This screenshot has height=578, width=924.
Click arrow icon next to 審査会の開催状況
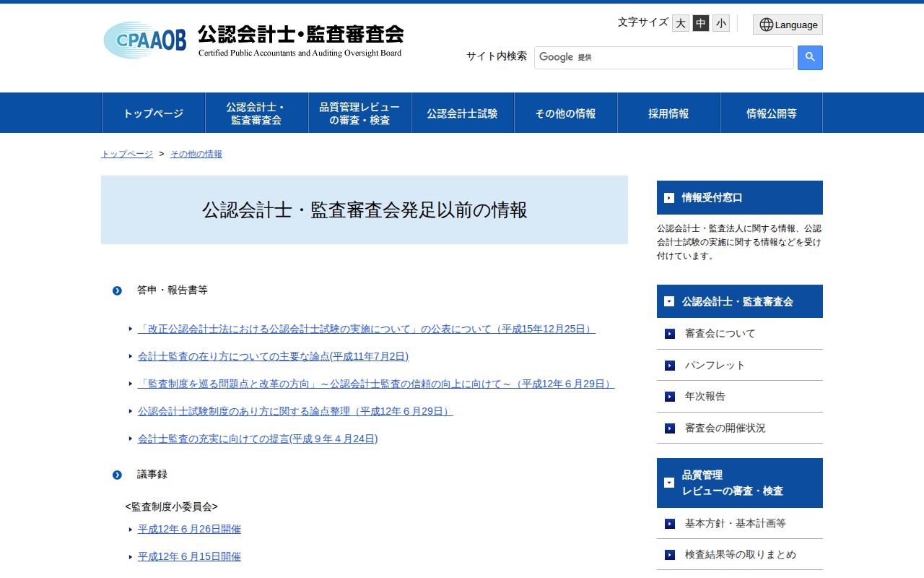click(670, 428)
